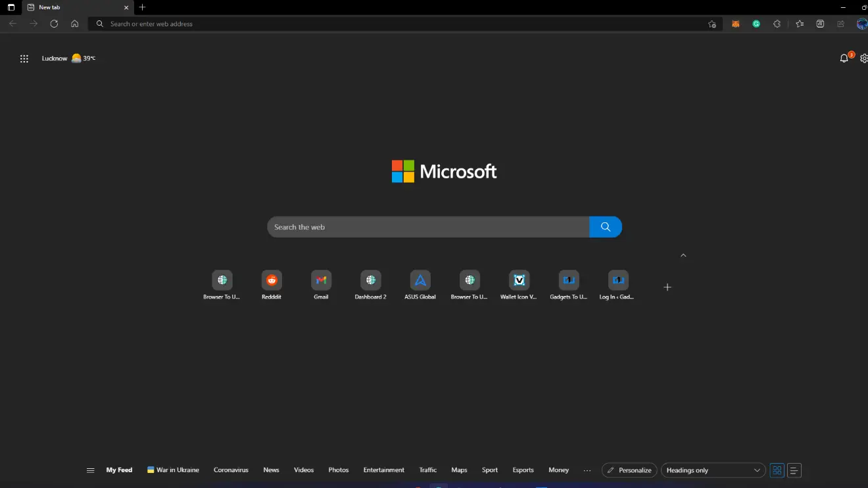Image resolution: width=868 pixels, height=488 pixels.
Task: Select the My Feed tab
Action: point(119,470)
